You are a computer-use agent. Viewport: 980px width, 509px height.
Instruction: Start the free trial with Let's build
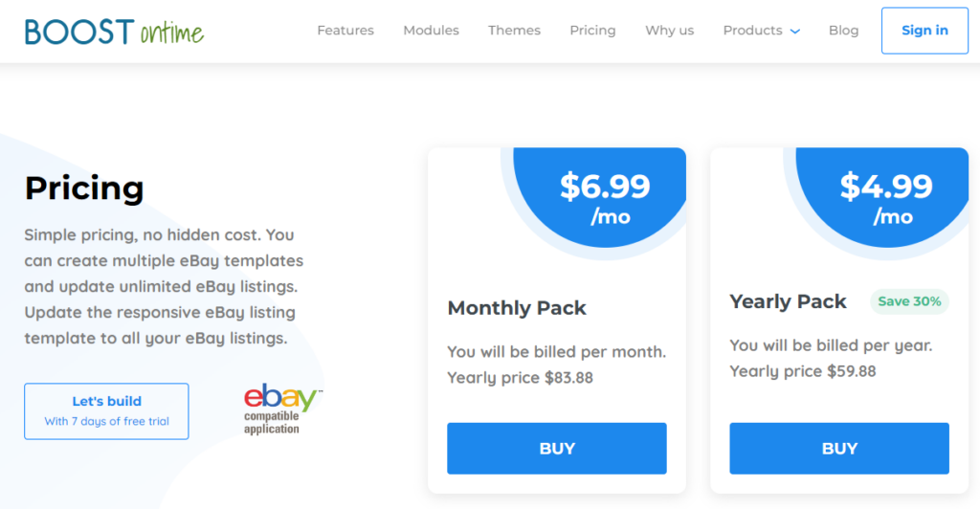tap(106, 410)
